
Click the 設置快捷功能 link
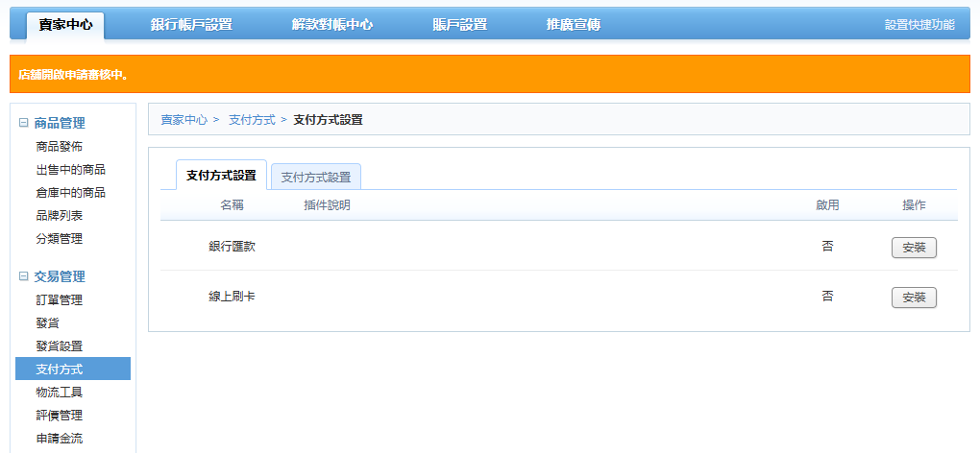919,25
